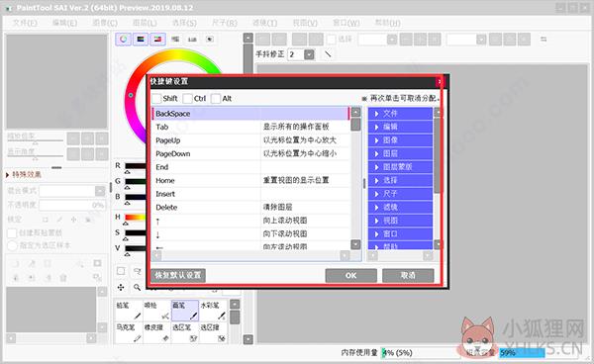This screenshot has height=364, width=594.
Task: Expand the 视图 shortcut category
Action: click(x=400, y=221)
